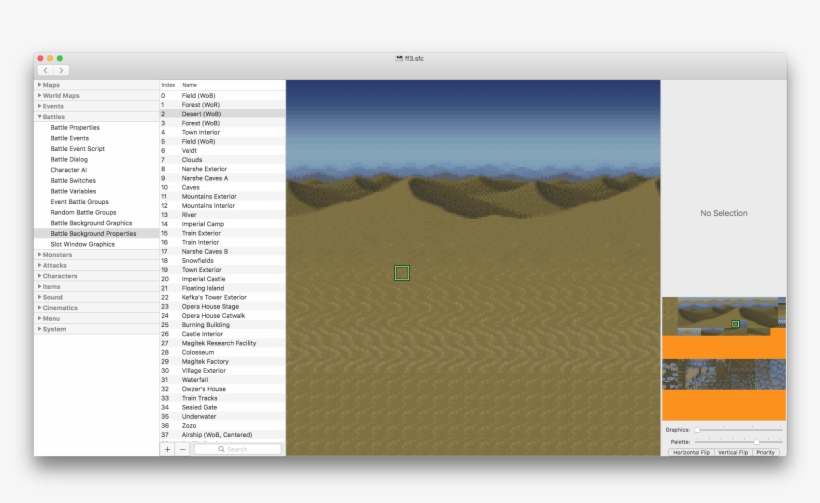
Task: Toggle the Priority option
Action: [766, 452]
